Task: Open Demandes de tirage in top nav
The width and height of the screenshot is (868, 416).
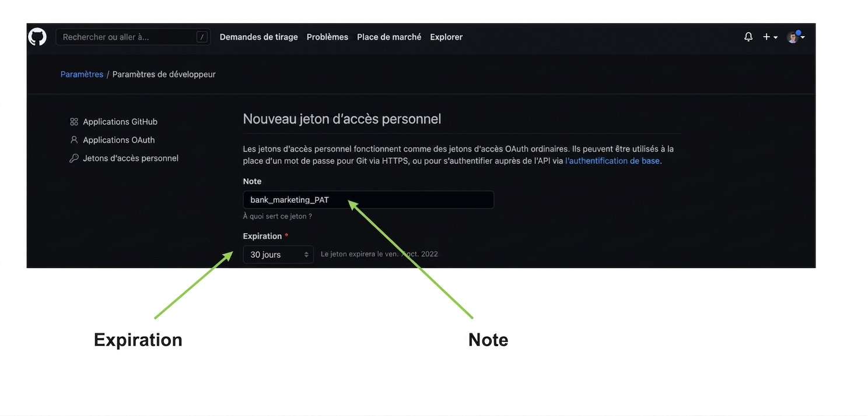Action: (258, 37)
